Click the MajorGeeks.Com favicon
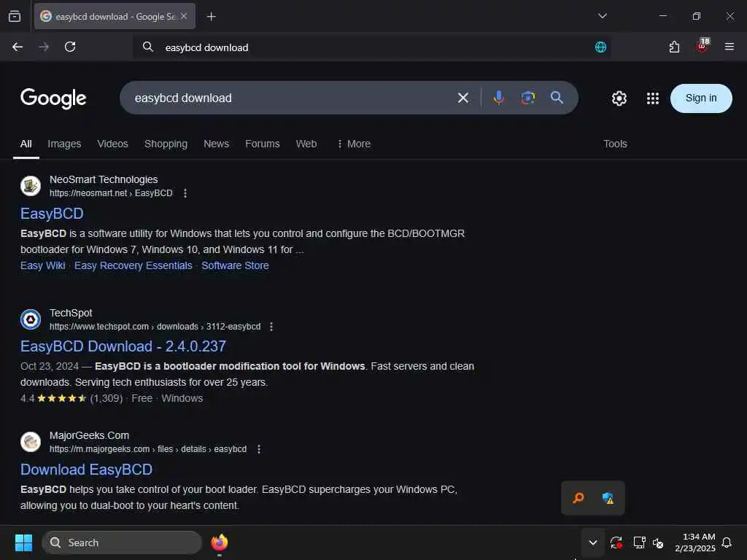The height and width of the screenshot is (560, 747). point(31,442)
